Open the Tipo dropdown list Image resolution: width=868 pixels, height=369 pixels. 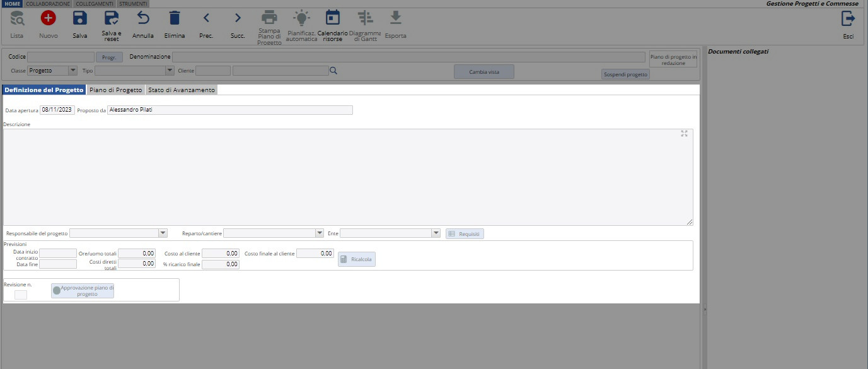click(170, 71)
